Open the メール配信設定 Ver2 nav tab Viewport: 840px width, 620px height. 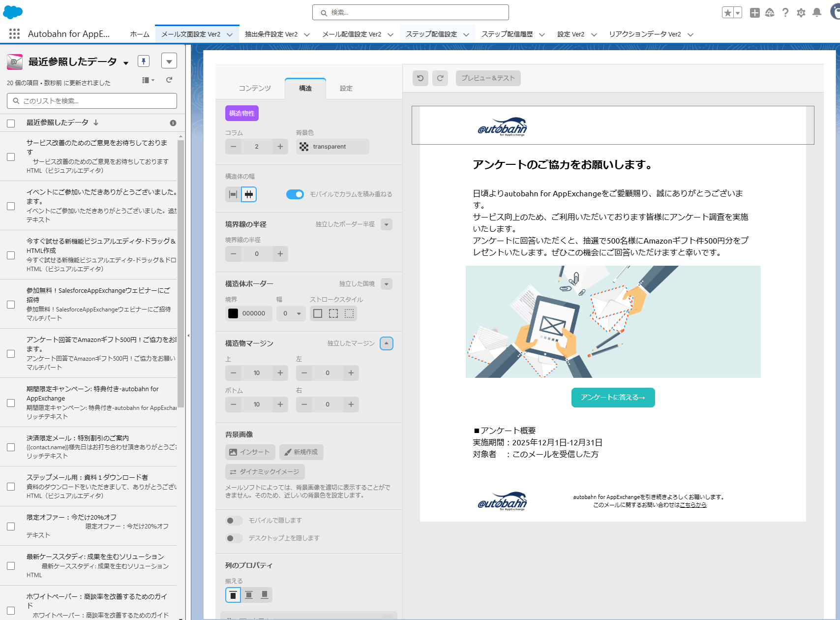[352, 34]
